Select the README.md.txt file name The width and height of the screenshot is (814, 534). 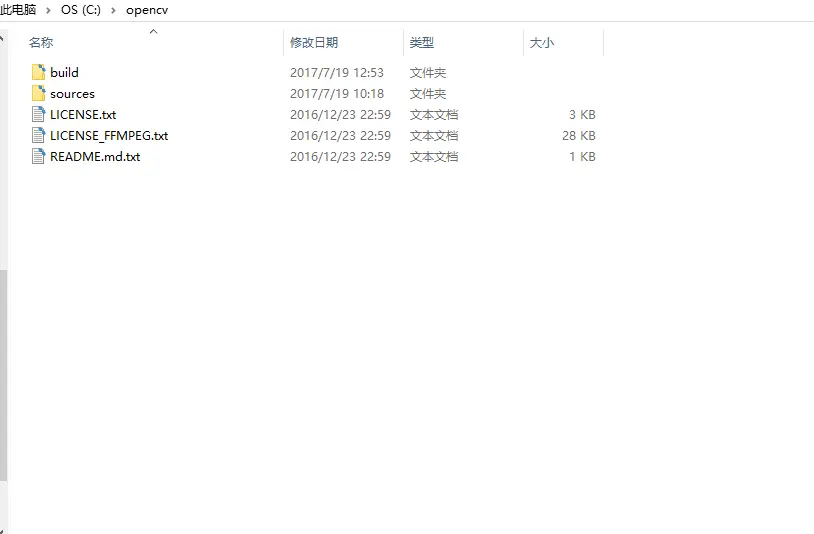pyautogui.click(x=95, y=157)
